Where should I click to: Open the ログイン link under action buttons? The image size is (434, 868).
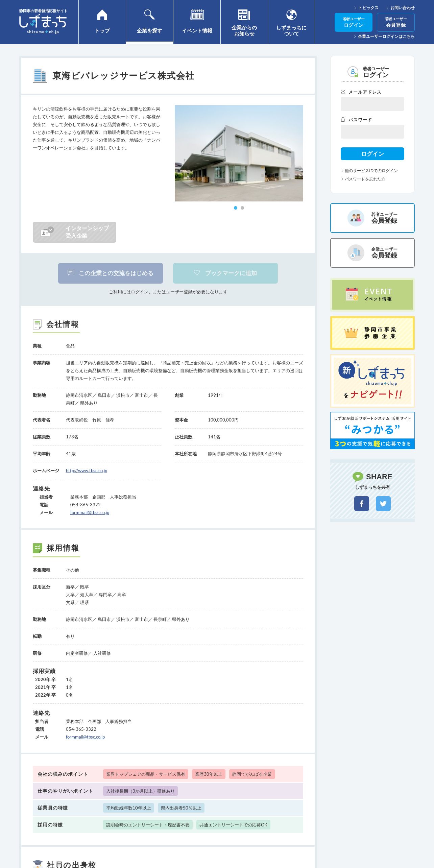(x=140, y=292)
